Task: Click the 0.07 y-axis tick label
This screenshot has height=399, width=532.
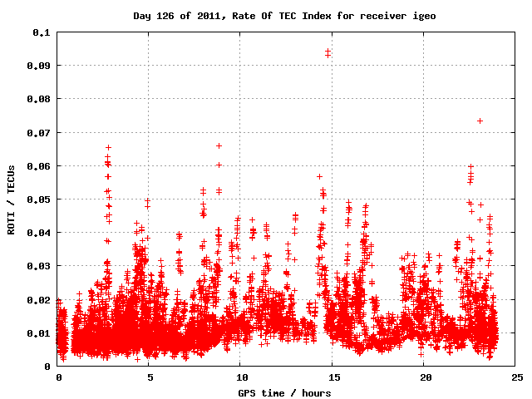Action: coord(39,132)
